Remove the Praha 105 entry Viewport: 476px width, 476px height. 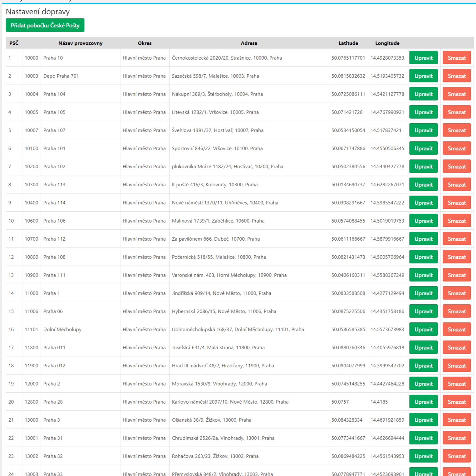[456, 112]
